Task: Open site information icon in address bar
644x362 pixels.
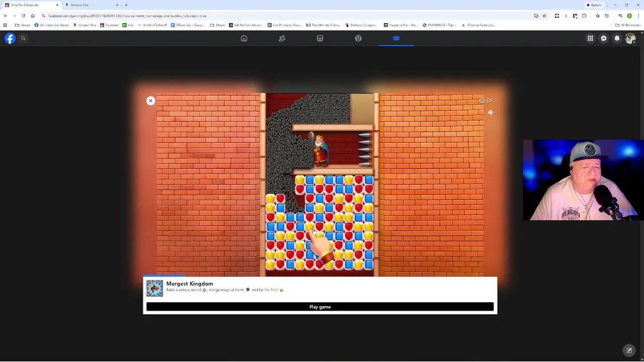Action: (x=43, y=16)
